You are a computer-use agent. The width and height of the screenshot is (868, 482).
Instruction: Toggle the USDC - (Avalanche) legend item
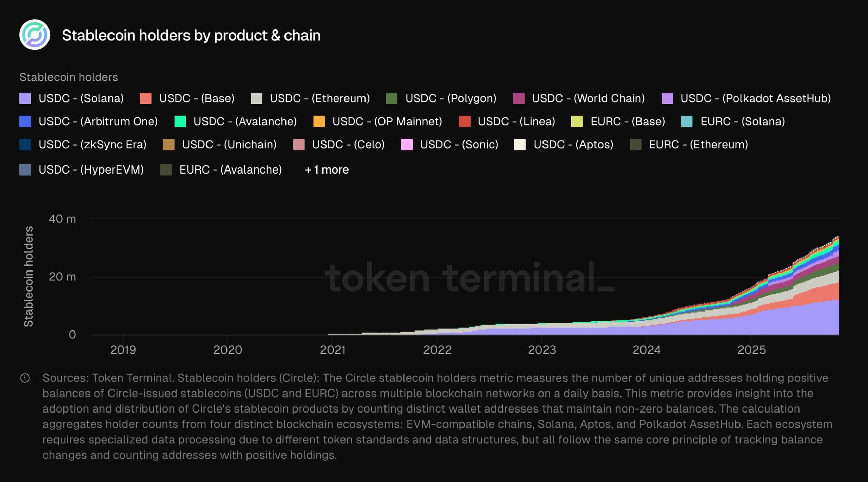click(x=245, y=121)
